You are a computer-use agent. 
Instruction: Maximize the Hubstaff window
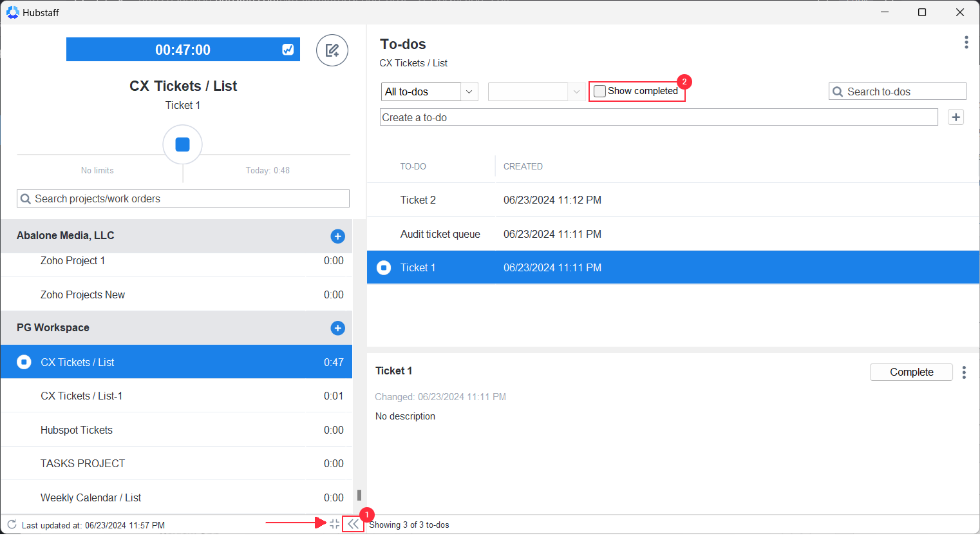point(922,12)
